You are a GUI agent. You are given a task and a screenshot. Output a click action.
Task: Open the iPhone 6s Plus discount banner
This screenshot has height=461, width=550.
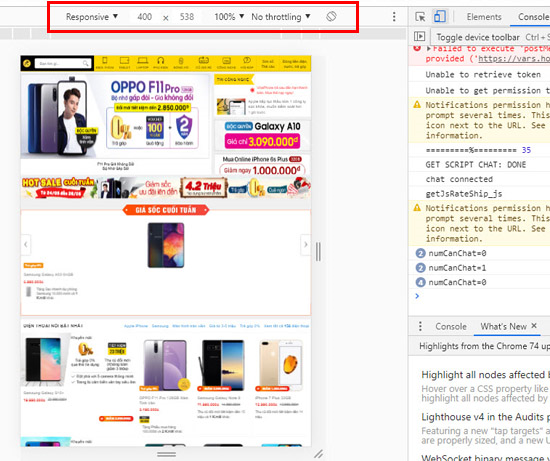click(262, 165)
